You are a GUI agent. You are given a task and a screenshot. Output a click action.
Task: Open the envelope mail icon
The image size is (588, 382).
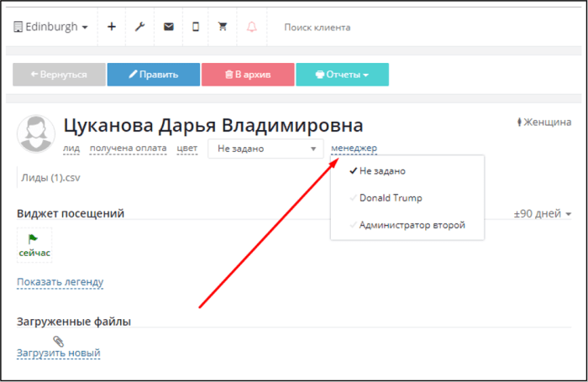tap(168, 27)
